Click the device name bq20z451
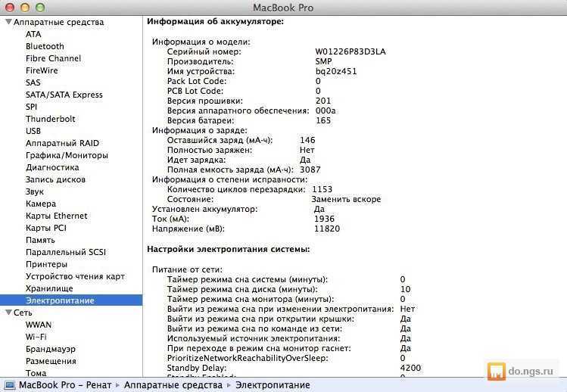This screenshot has width=567, height=392. pyautogui.click(x=336, y=72)
